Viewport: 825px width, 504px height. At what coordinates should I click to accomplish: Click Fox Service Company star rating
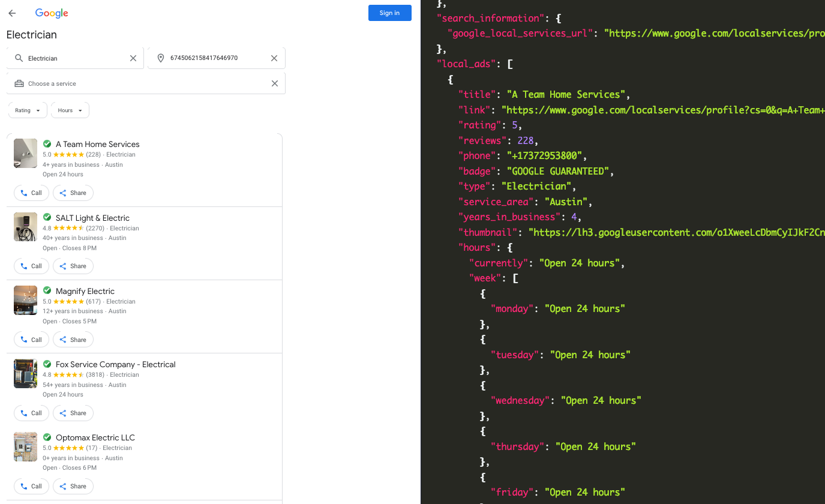click(69, 374)
